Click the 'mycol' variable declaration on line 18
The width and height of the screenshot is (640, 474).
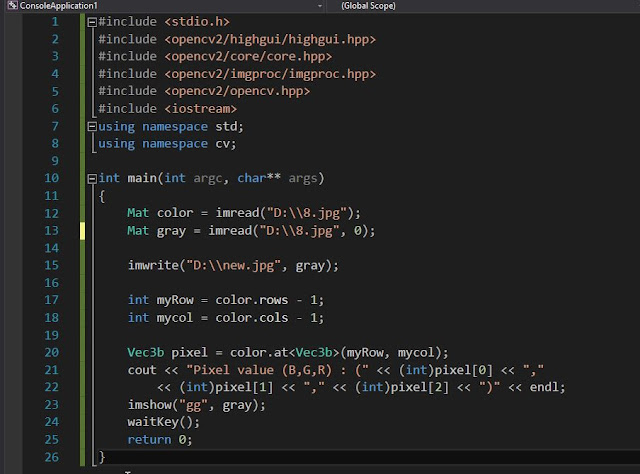coord(175,318)
